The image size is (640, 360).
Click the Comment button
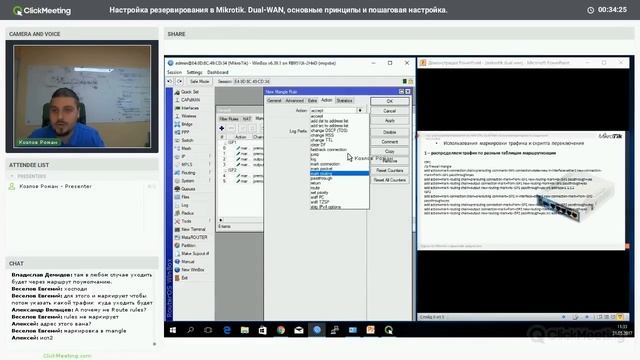390,142
